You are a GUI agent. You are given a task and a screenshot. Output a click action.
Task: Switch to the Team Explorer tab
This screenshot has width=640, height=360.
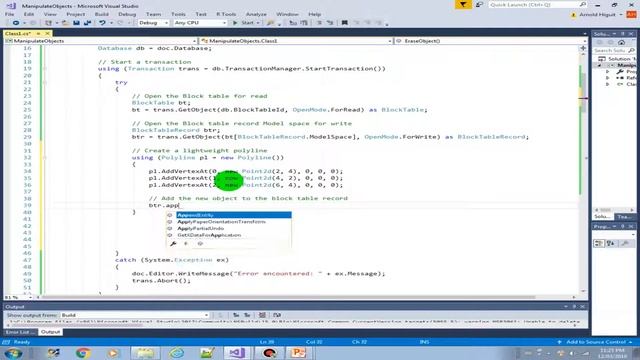click(625, 217)
